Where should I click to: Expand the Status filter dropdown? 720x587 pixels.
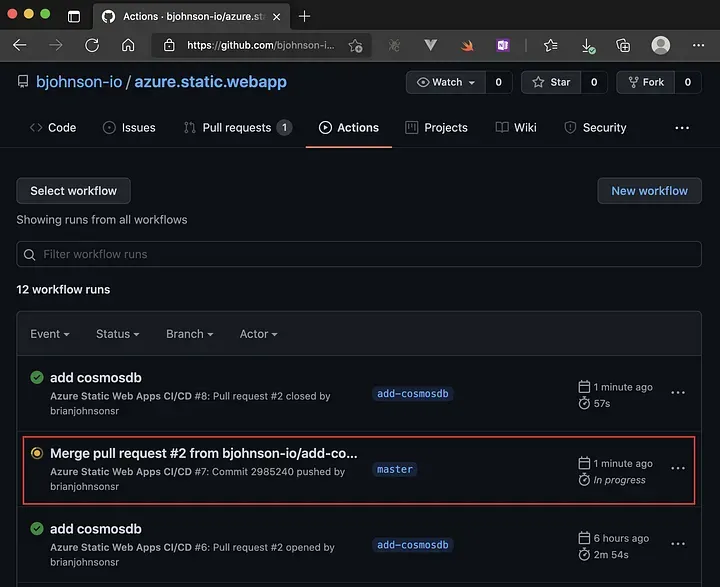pos(118,334)
